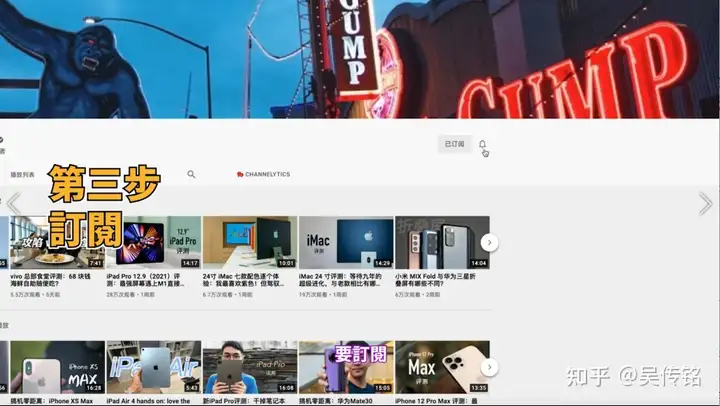Play the foldable phones thumbnail 14:04
Screen dimensions: 720x406
tap(442, 242)
